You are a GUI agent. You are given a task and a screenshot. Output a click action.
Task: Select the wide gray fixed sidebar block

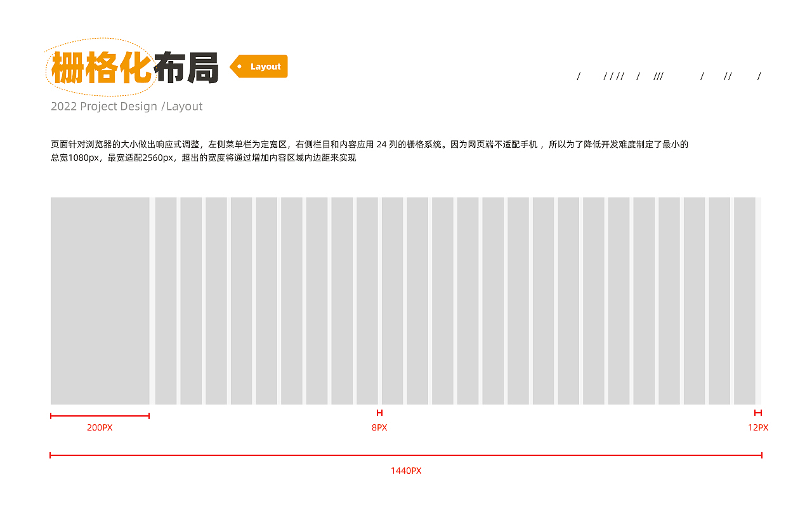click(100, 301)
